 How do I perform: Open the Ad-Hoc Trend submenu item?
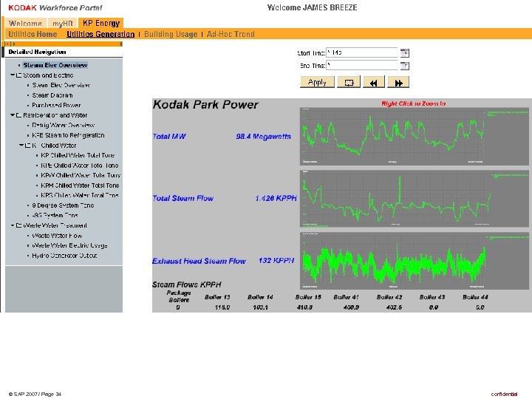(x=231, y=34)
